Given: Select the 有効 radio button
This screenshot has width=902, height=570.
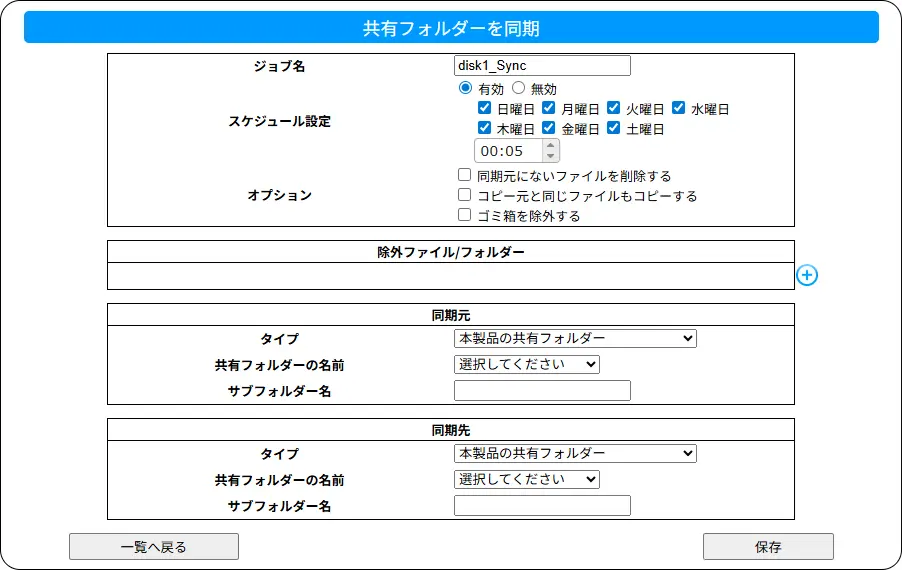Looking at the screenshot, I should 465,88.
